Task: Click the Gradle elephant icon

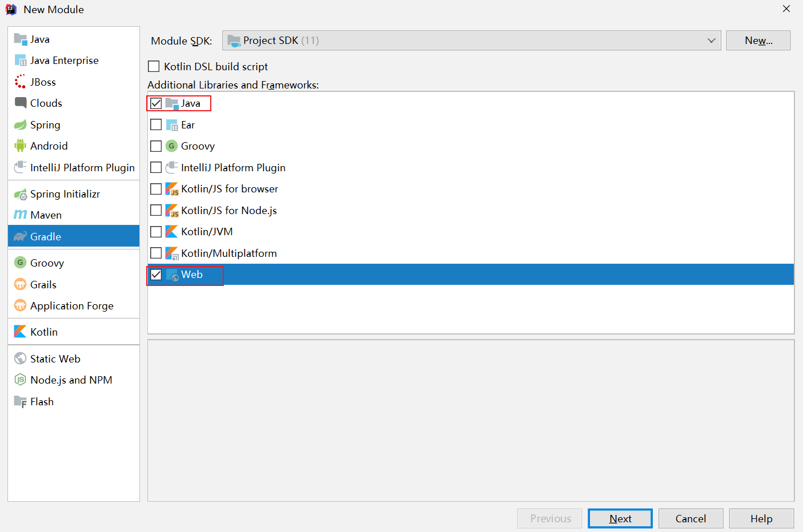Action: (21, 236)
